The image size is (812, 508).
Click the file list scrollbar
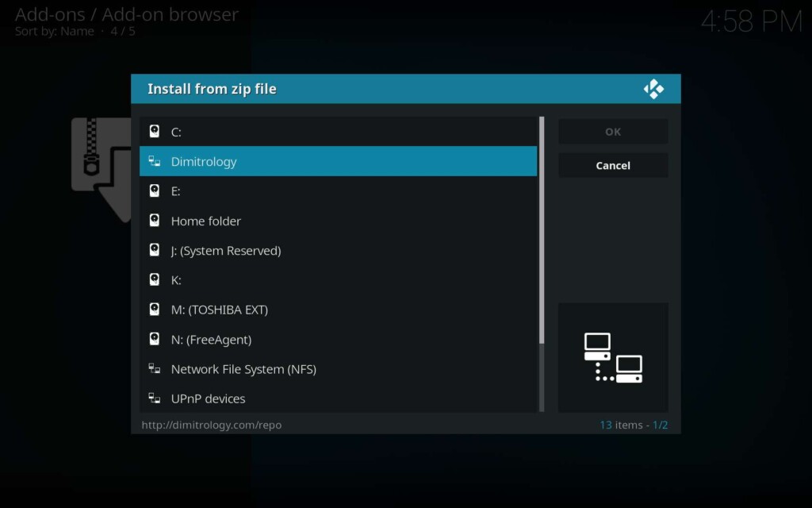coord(542,264)
